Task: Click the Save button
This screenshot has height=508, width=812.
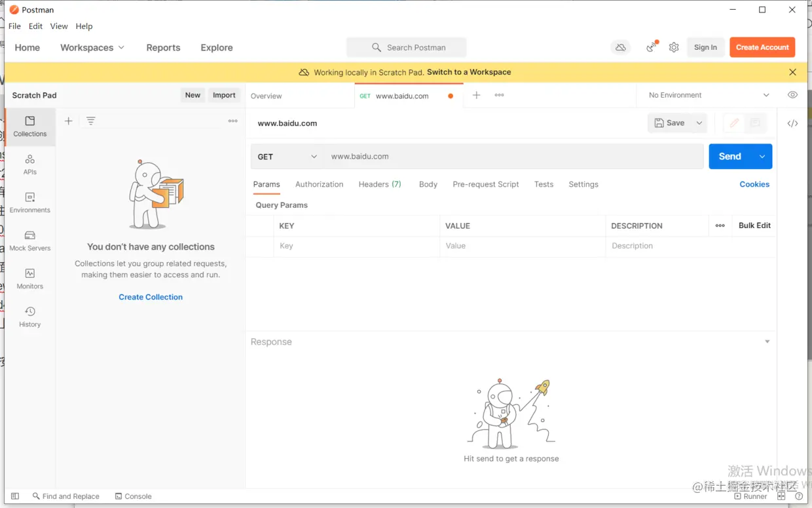Action: tap(669, 123)
